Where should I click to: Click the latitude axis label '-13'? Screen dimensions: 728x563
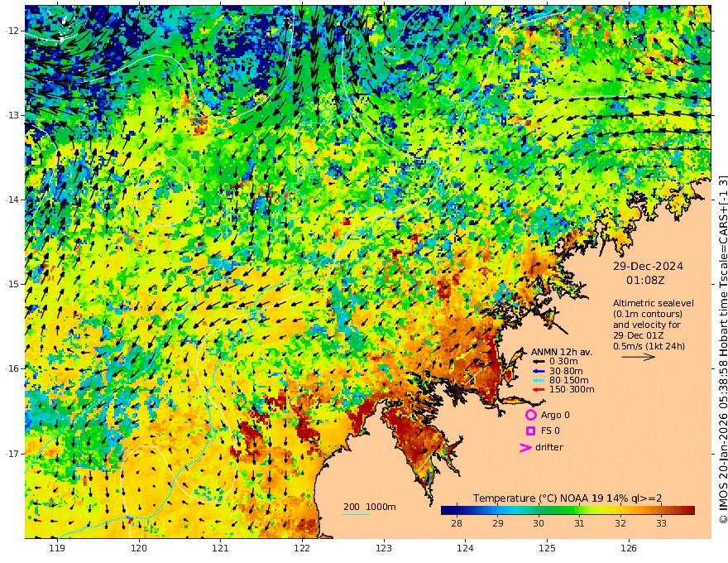point(12,115)
